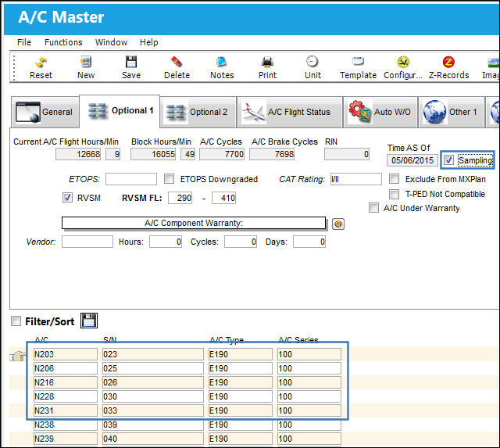Click the A/C Component Warranty lookup icon
The image size is (500, 448).
click(x=338, y=224)
